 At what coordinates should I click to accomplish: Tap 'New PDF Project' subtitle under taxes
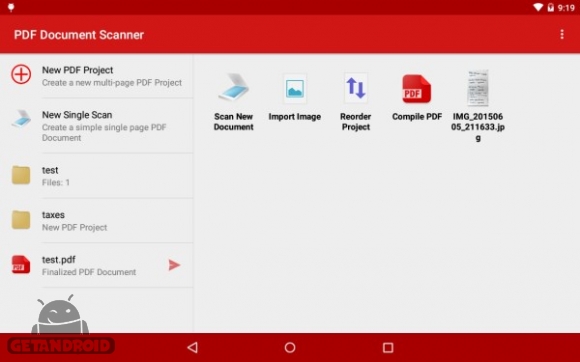click(74, 227)
